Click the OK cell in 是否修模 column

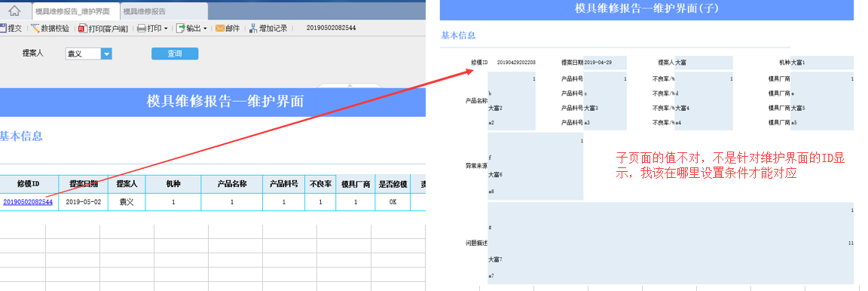coord(393,202)
